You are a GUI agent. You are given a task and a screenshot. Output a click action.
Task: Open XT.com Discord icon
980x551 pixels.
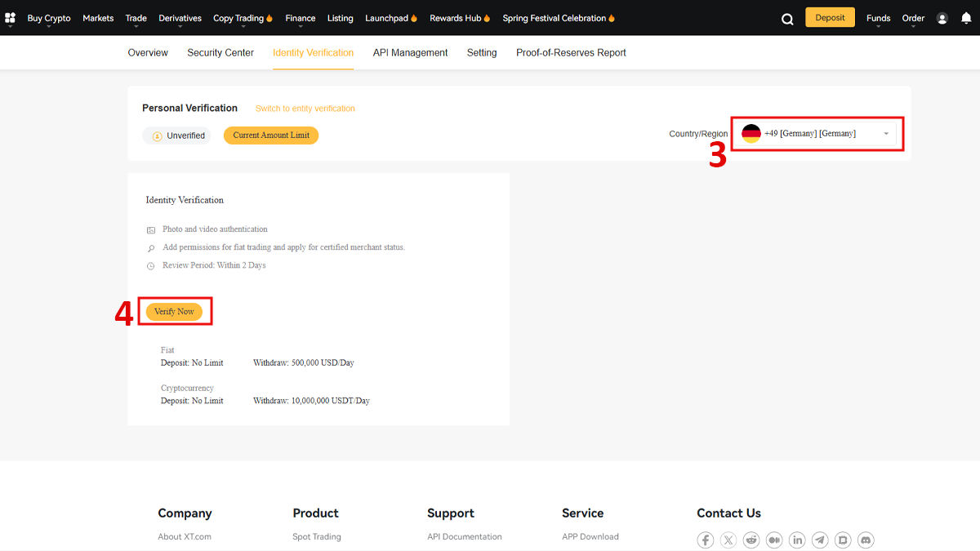coord(866,540)
